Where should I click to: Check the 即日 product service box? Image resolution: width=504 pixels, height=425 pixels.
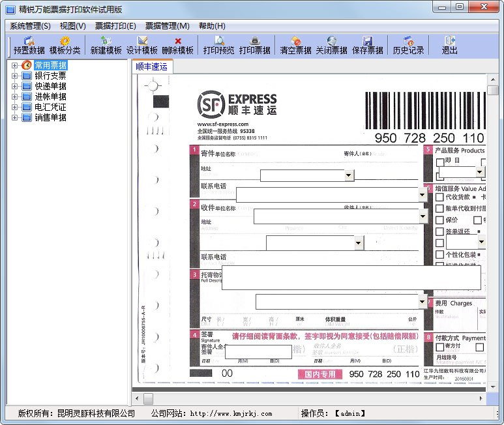pos(440,162)
